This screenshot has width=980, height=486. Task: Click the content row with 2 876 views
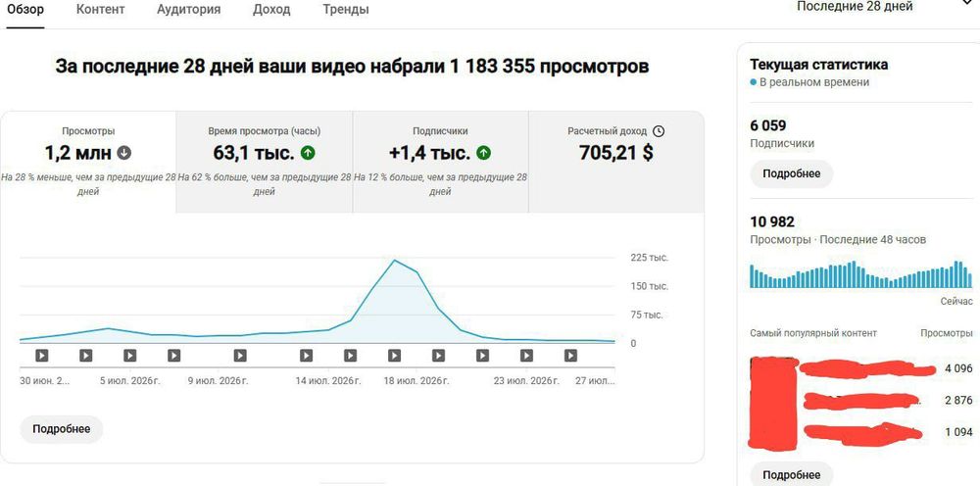click(861, 401)
